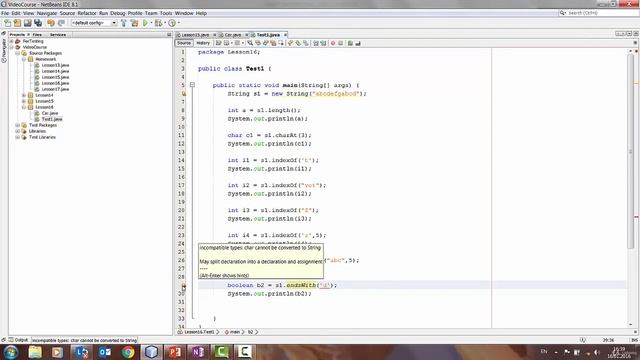Open the Tools menu
The height and width of the screenshot is (360, 640).
click(166, 13)
